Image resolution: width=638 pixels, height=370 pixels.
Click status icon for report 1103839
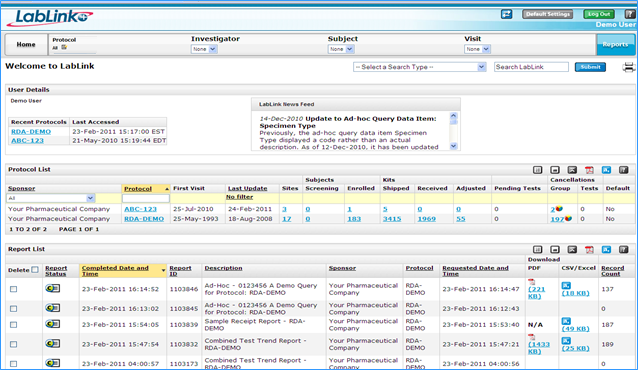tap(52, 324)
